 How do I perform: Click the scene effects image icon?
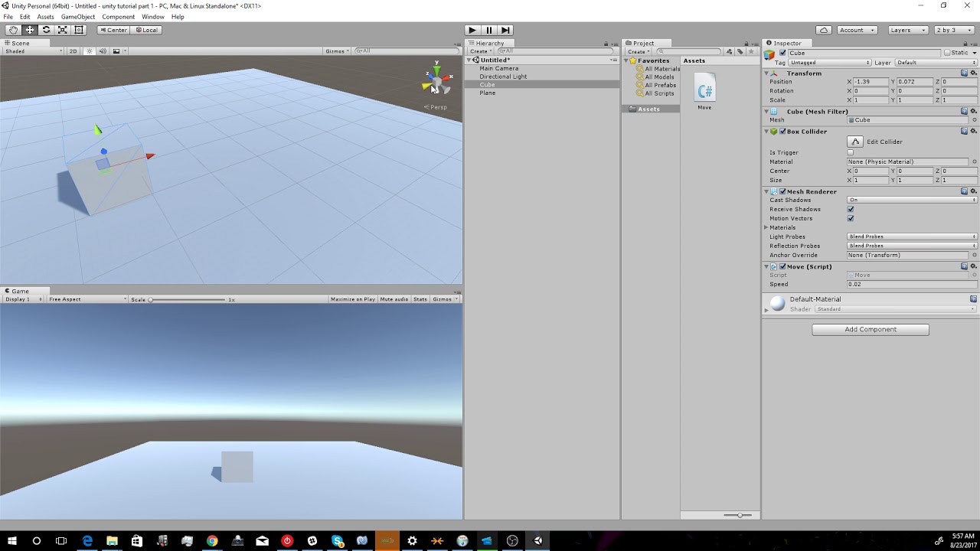(x=116, y=51)
